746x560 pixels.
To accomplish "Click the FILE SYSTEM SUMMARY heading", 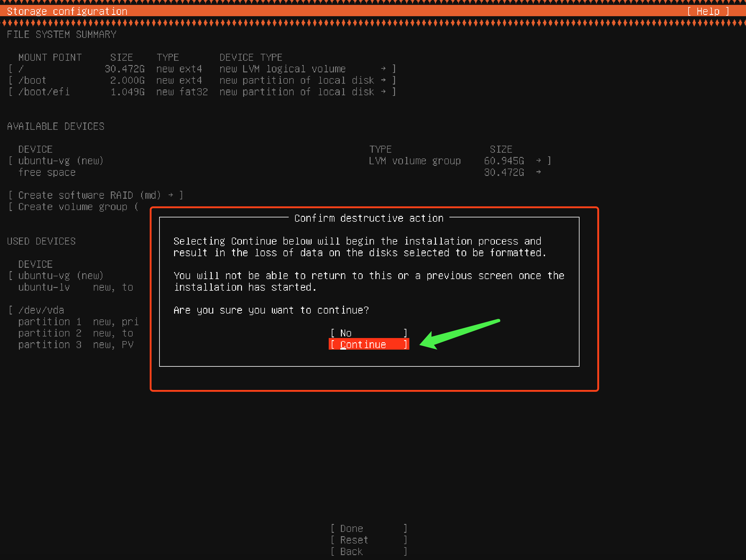I will [61, 35].
